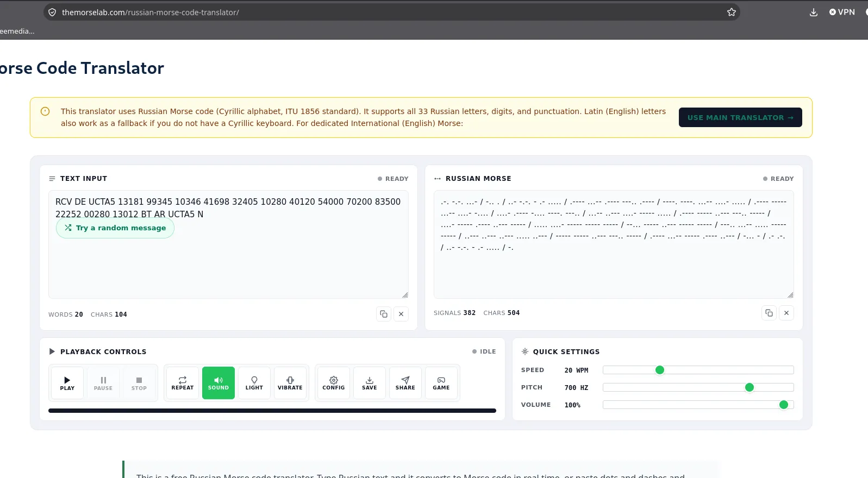Adjust the Pitch Hz slider
This screenshot has height=478, width=868.
tap(698, 387)
